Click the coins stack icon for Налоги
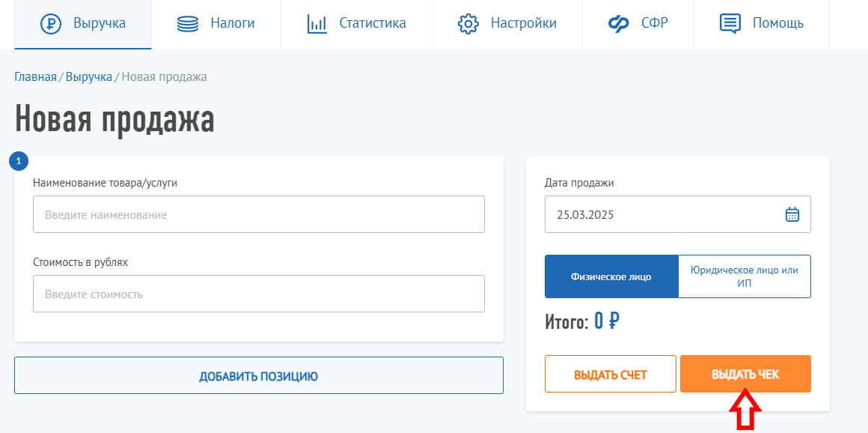The height and width of the screenshot is (433, 868). [188, 23]
